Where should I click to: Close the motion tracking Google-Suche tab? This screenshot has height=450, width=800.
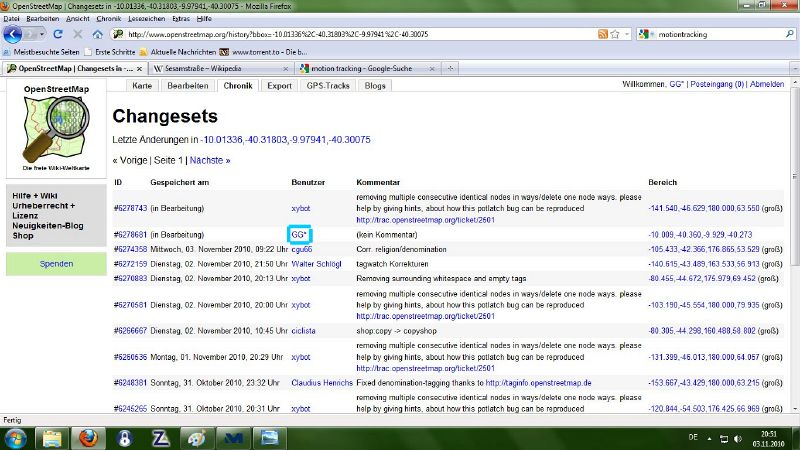[432, 68]
